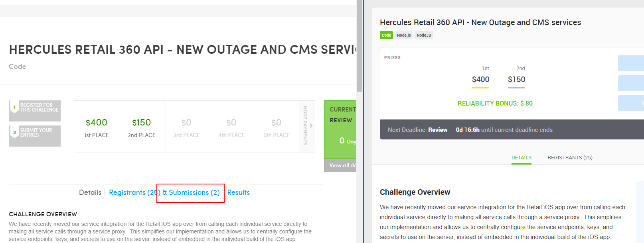Click 2nd prize $150 in right page
The height and width of the screenshot is (243, 644).
pyautogui.click(x=516, y=79)
